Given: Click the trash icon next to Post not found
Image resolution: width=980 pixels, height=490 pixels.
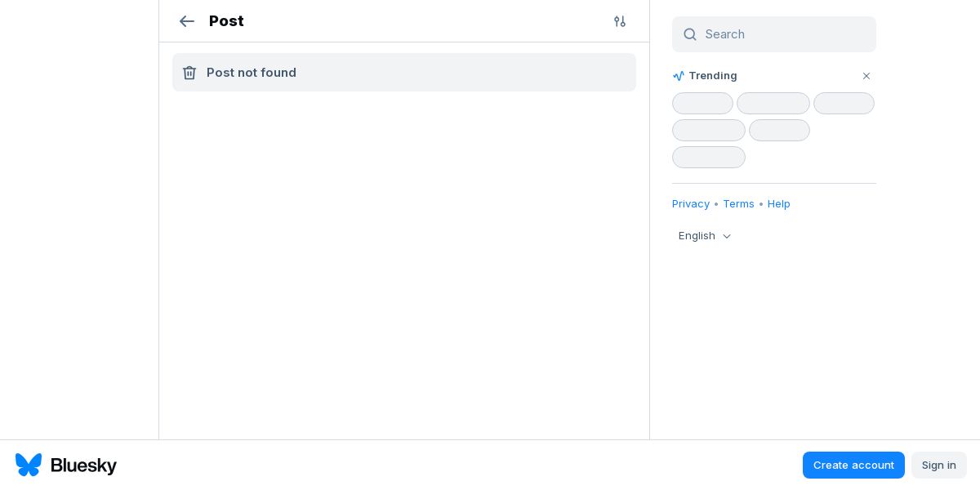Looking at the screenshot, I should 189,73.
